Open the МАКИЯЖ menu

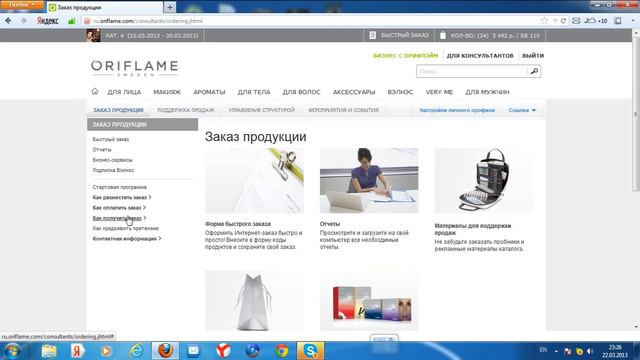coord(167,92)
